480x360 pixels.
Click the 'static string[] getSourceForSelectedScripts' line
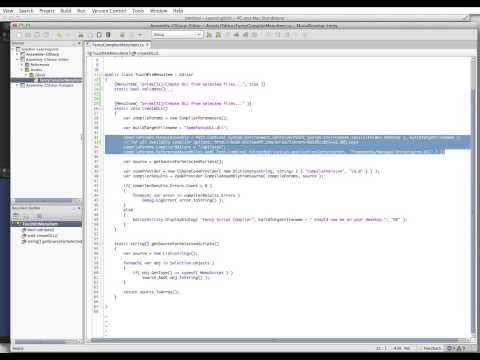[167, 244]
